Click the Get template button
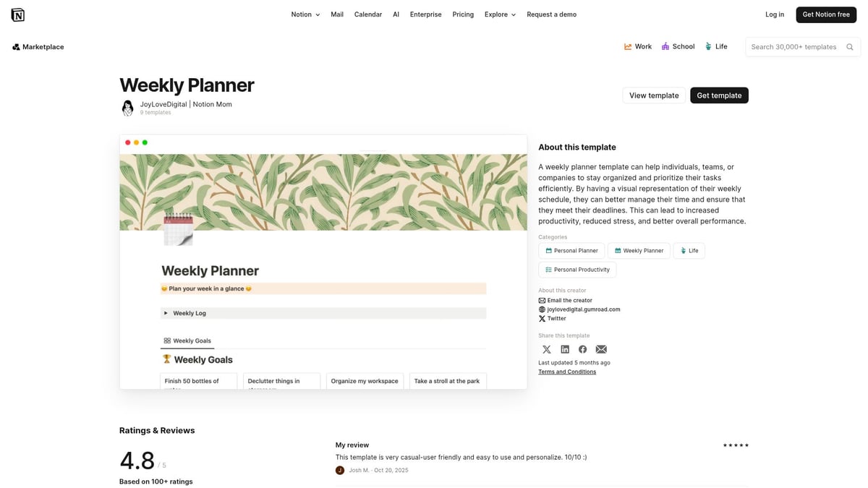 [719, 95]
